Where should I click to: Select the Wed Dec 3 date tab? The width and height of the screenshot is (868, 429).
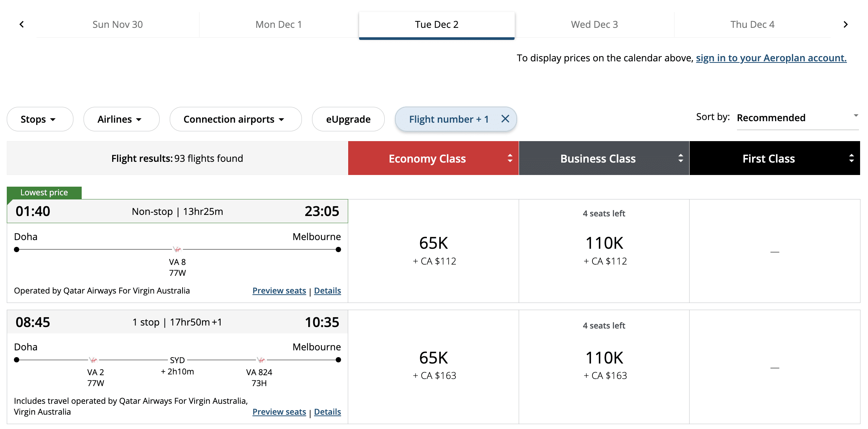tap(594, 24)
